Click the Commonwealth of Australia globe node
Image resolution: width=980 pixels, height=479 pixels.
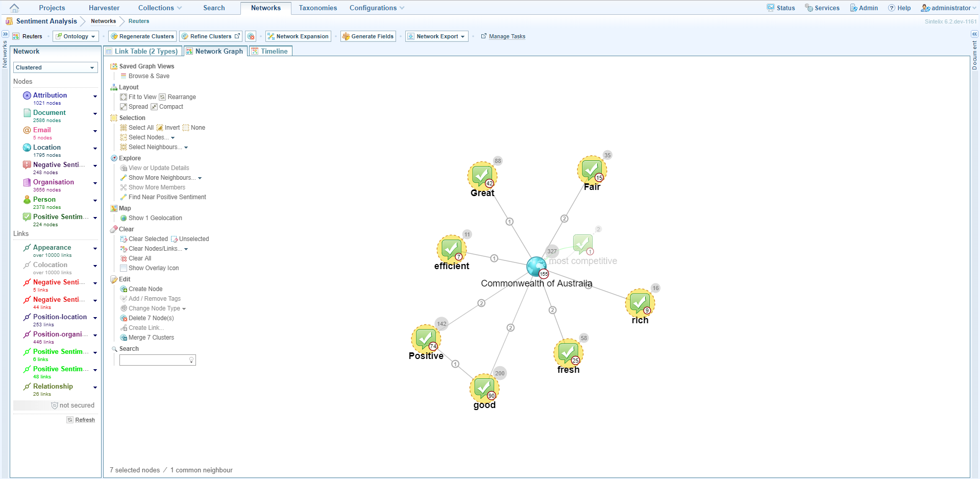point(536,266)
